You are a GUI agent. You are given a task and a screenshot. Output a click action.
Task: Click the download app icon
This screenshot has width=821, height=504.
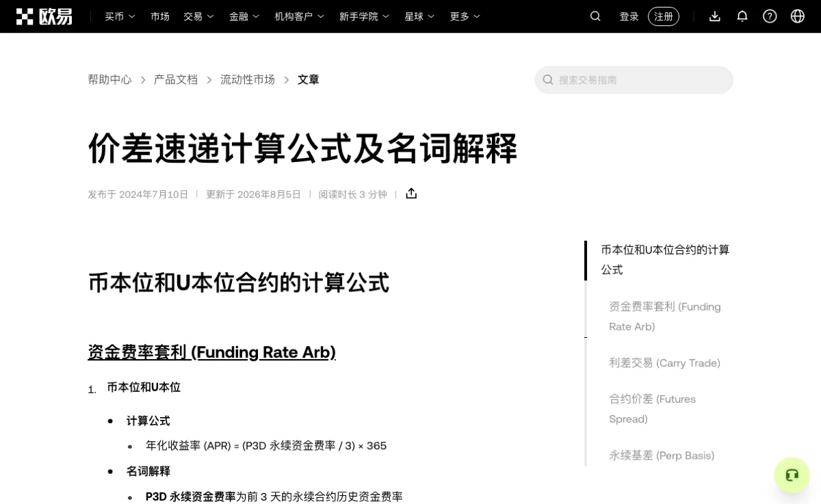tap(715, 16)
